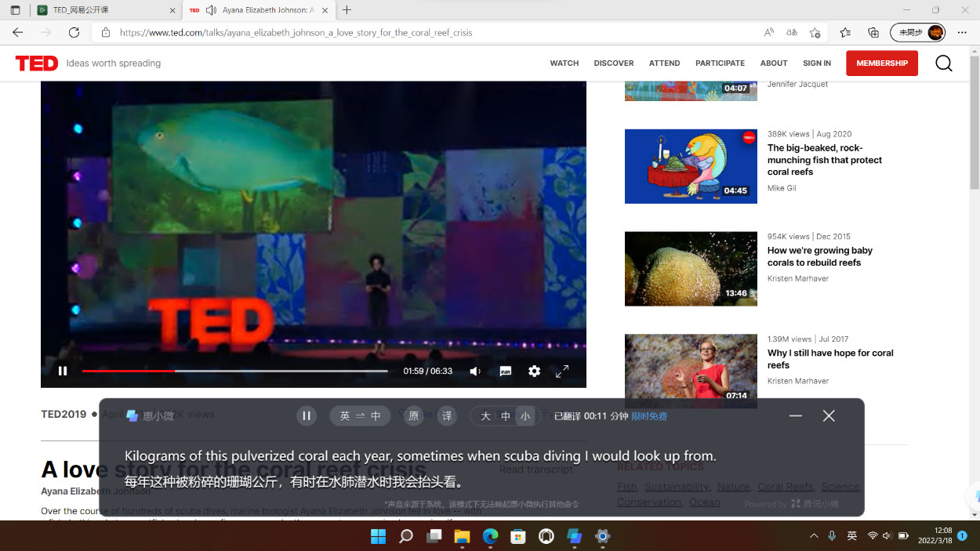Refresh the current page

click(x=74, y=32)
